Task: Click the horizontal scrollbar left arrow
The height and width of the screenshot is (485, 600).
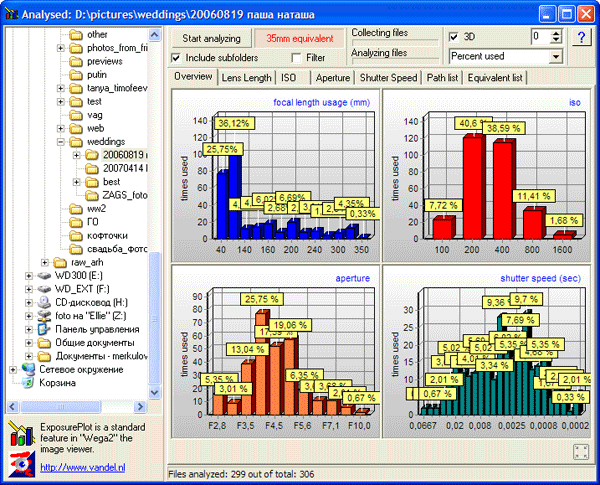Action: (x=13, y=406)
